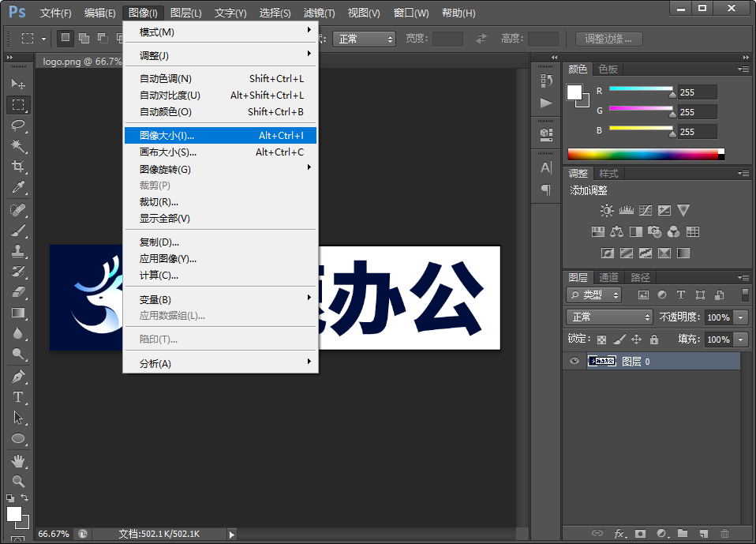Click the foreground color swatch
This screenshot has width=756, height=544.
pos(574,93)
